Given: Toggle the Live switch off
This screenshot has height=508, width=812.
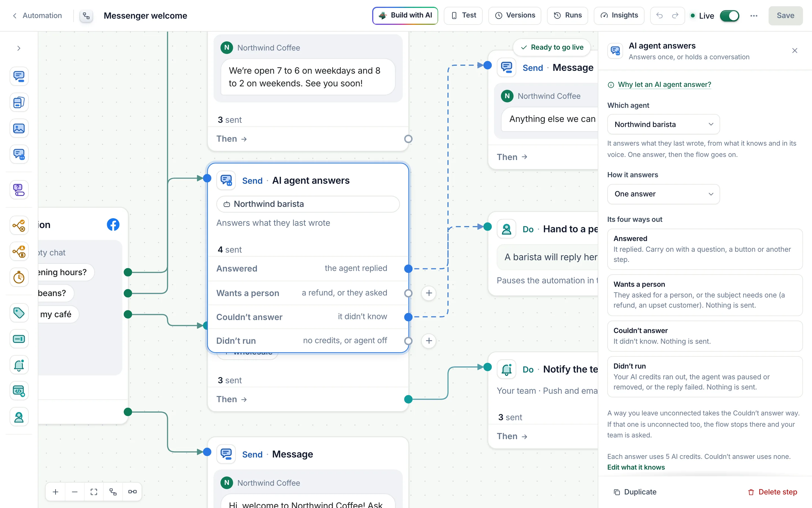Looking at the screenshot, I should [x=729, y=16].
